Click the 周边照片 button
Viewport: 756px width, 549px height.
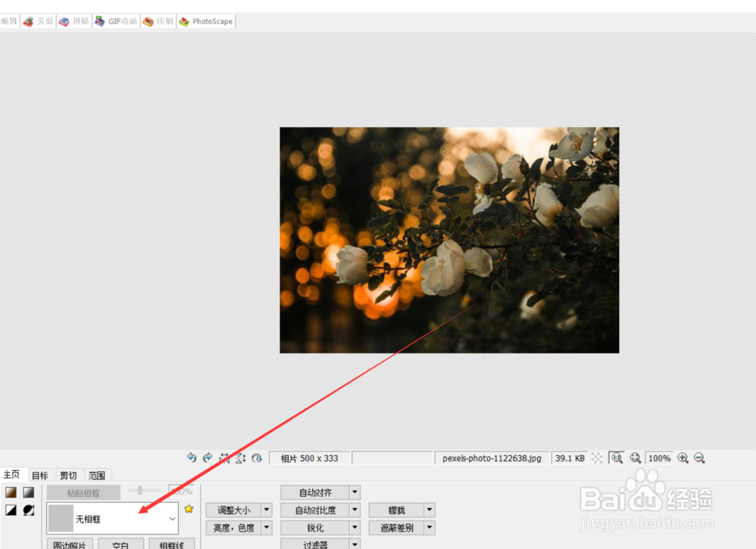pyautogui.click(x=70, y=544)
